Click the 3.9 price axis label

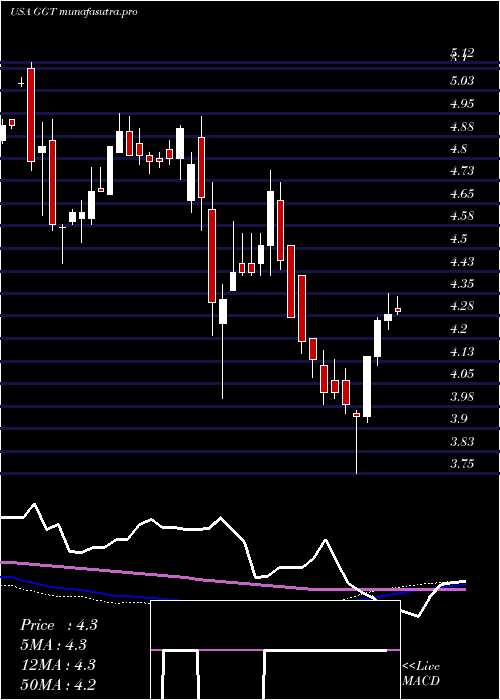459,419
